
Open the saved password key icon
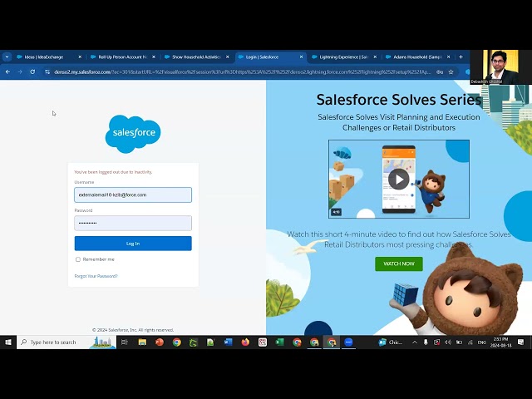[440, 72]
